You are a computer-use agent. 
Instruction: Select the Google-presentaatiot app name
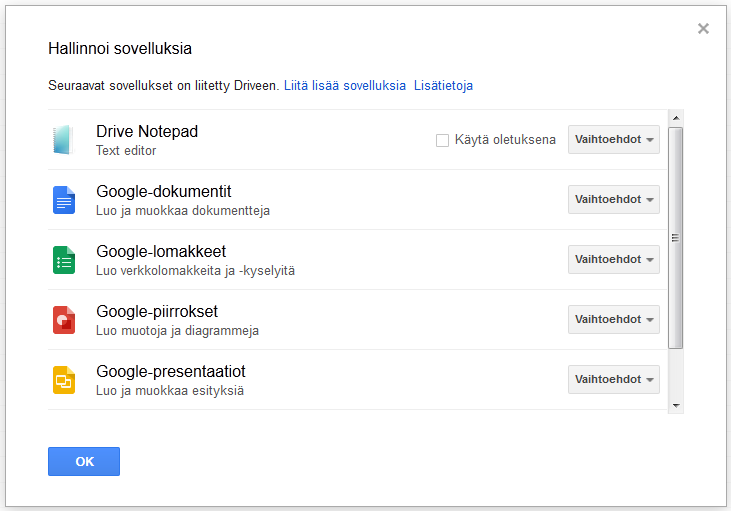pos(171,372)
